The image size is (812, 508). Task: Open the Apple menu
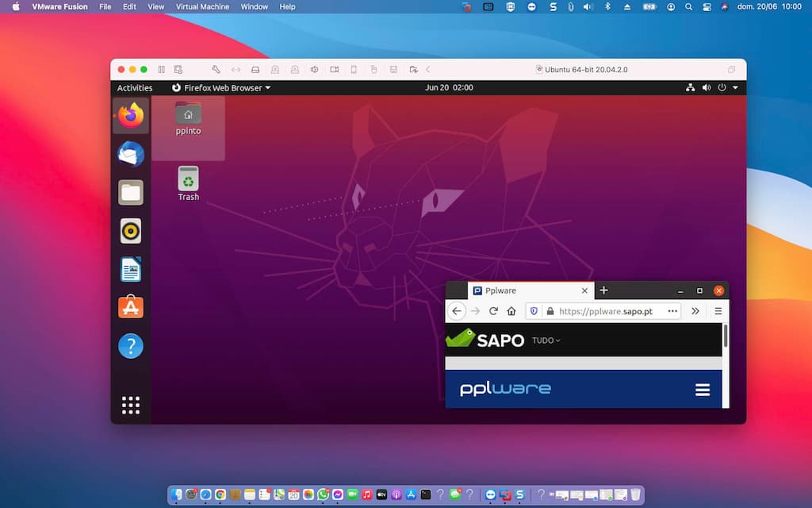tap(16, 6)
